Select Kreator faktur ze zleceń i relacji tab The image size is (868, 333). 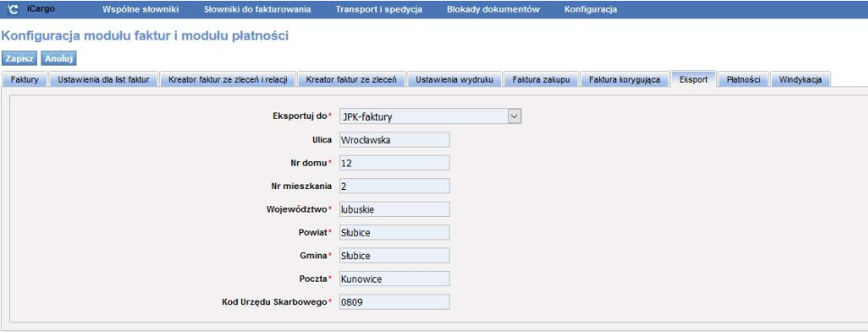228,80
